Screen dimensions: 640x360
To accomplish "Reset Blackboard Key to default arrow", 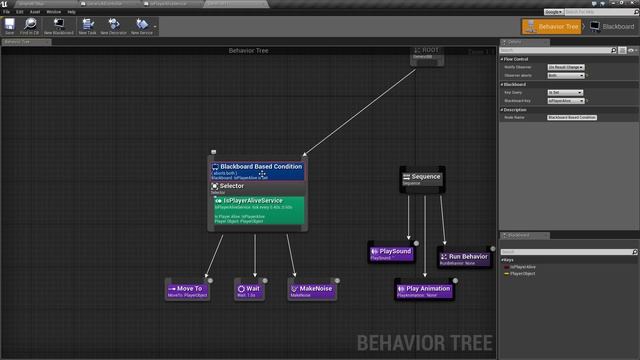I will coord(587,101).
